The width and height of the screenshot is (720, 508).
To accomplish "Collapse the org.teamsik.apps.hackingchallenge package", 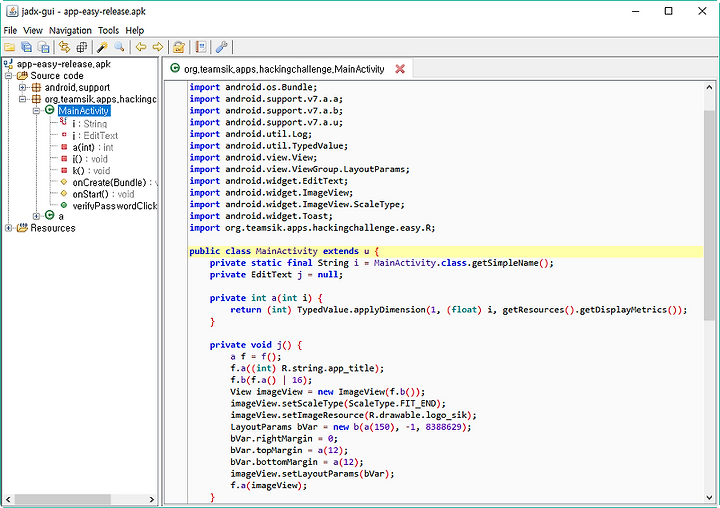I will [x=22, y=99].
